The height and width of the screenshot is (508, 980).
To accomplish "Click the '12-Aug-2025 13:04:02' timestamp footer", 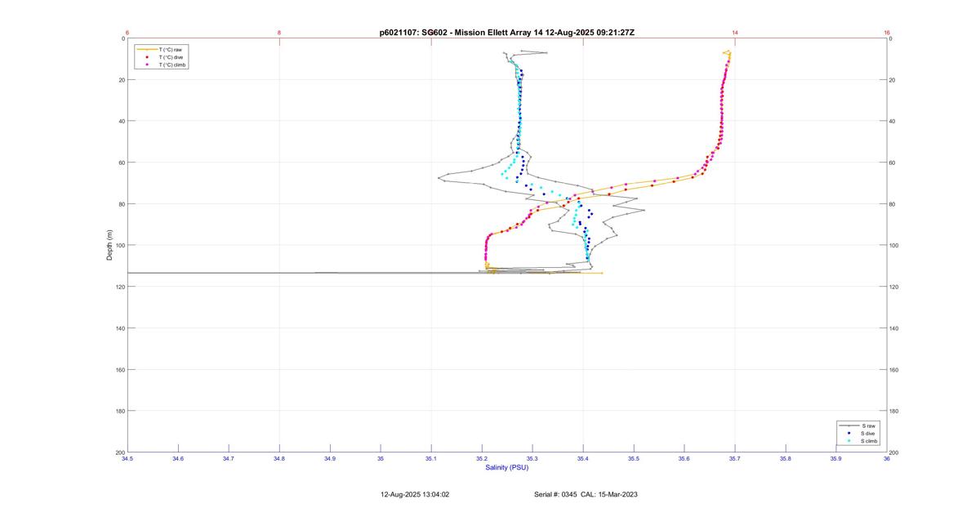I will pos(415,494).
